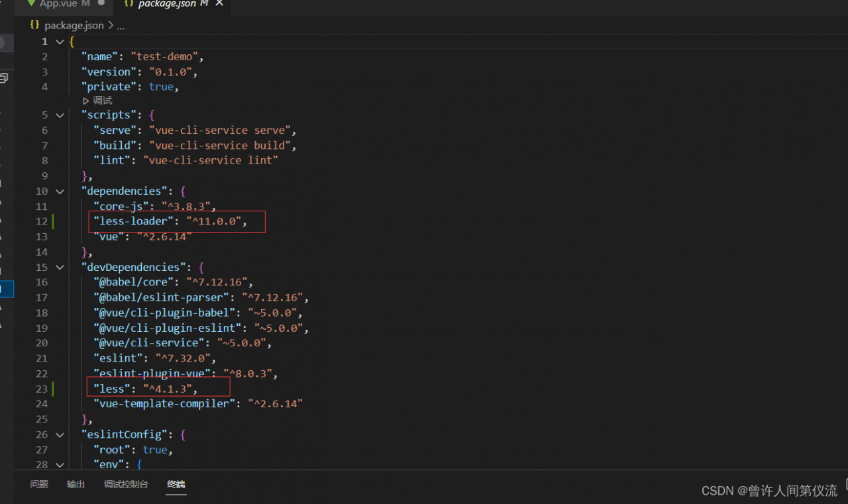
Task: Click line number 23 in the gutter
Action: point(42,389)
